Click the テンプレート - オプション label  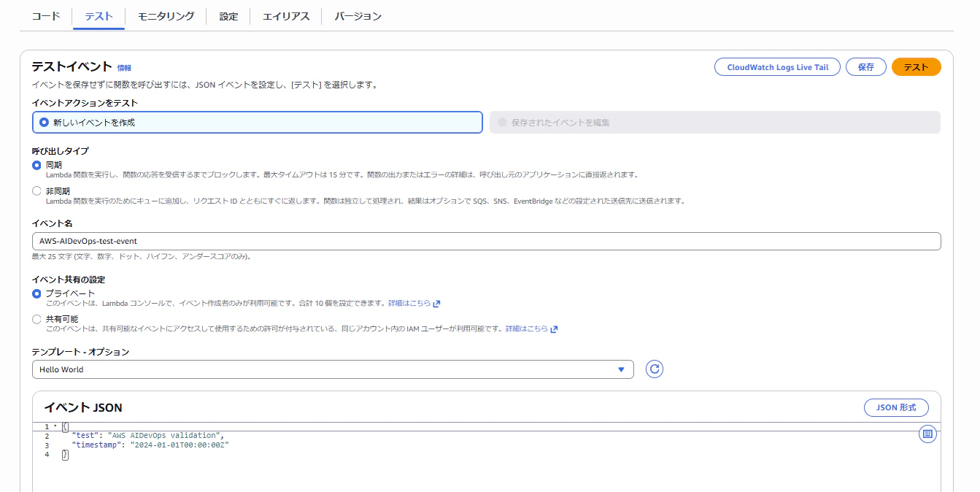(80, 352)
